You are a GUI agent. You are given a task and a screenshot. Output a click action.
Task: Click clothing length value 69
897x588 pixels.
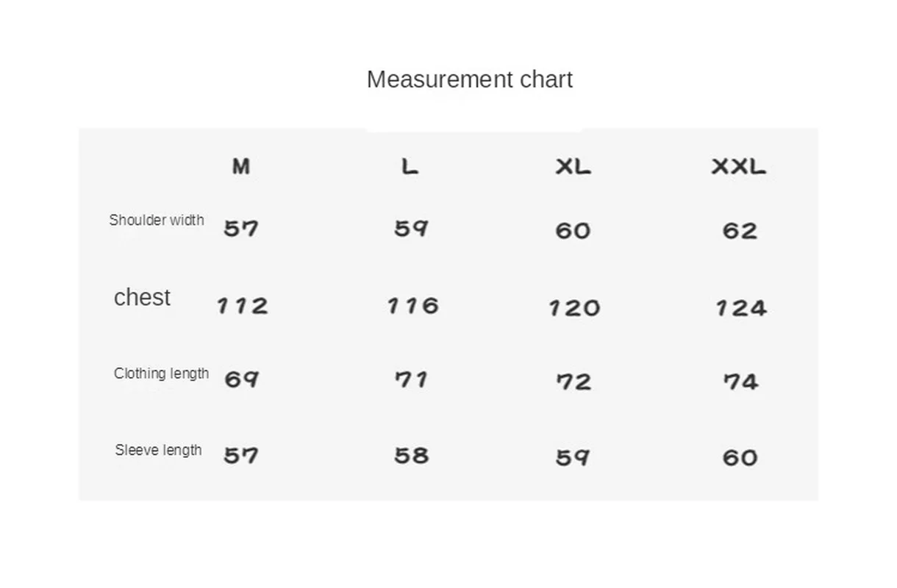pos(241,379)
